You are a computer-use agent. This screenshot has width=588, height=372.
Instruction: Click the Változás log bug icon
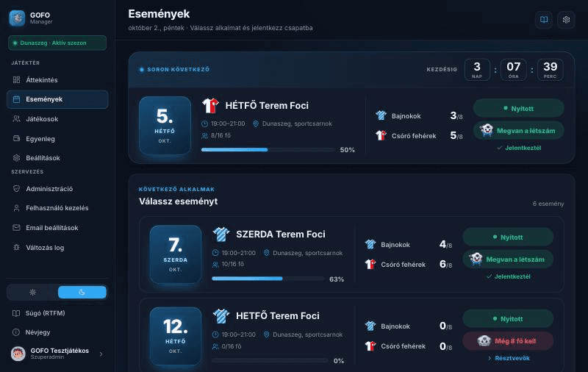[x=16, y=248]
